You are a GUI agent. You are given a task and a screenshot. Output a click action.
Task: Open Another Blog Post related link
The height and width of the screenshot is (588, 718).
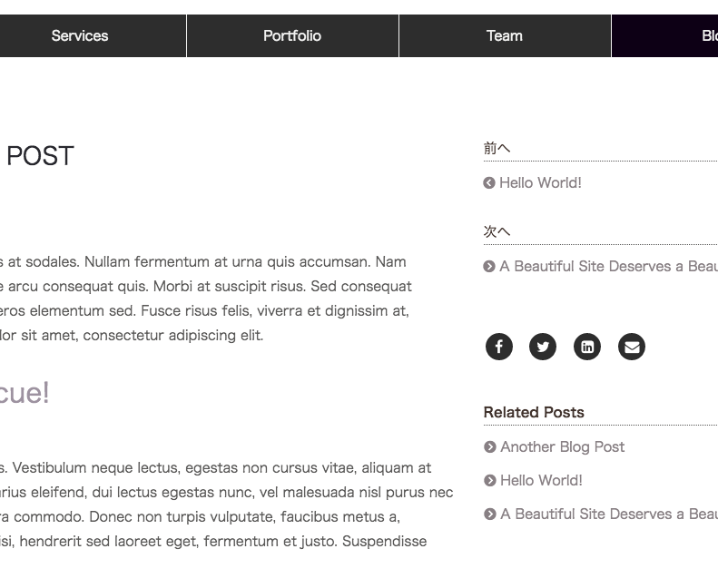[562, 447]
